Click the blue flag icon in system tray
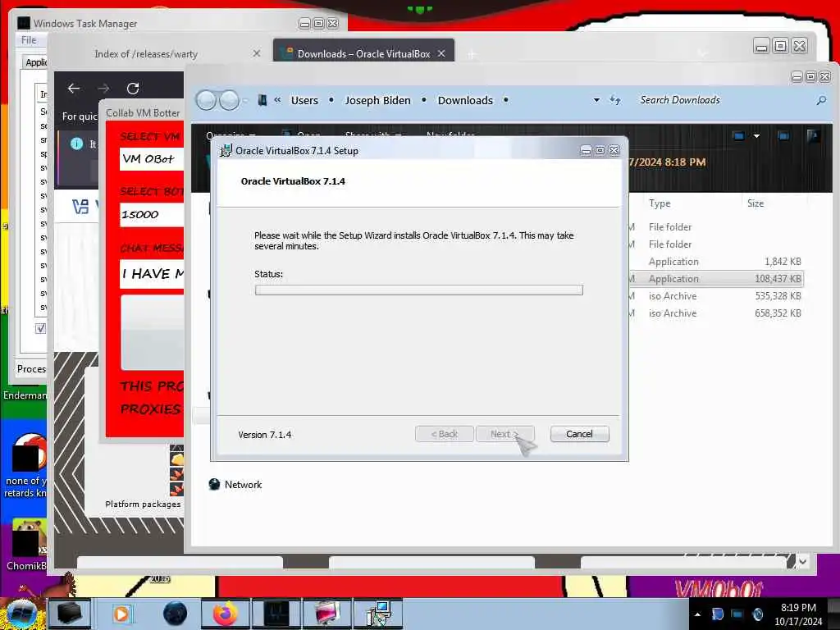840x630 pixels. 717,614
